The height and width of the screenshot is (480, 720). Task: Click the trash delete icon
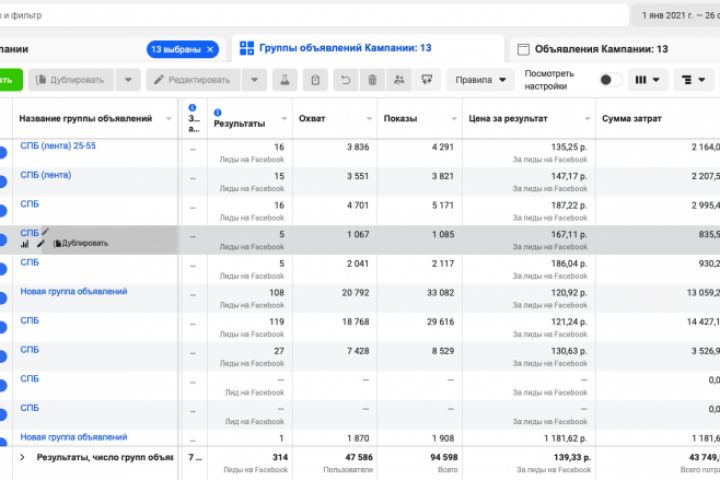(x=372, y=80)
